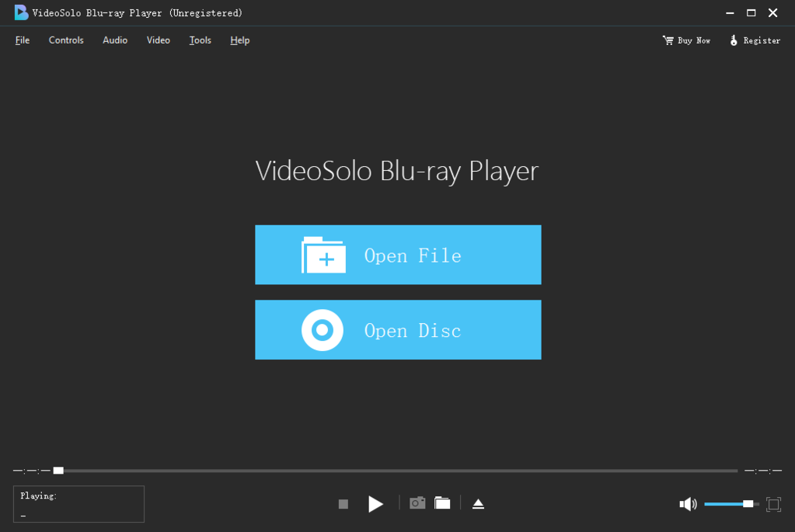Click the volume slider handle

(748, 503)
